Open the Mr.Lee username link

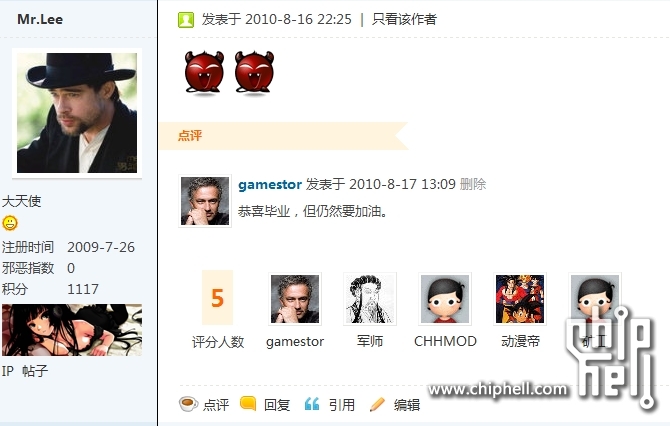(x=40, y=19)
